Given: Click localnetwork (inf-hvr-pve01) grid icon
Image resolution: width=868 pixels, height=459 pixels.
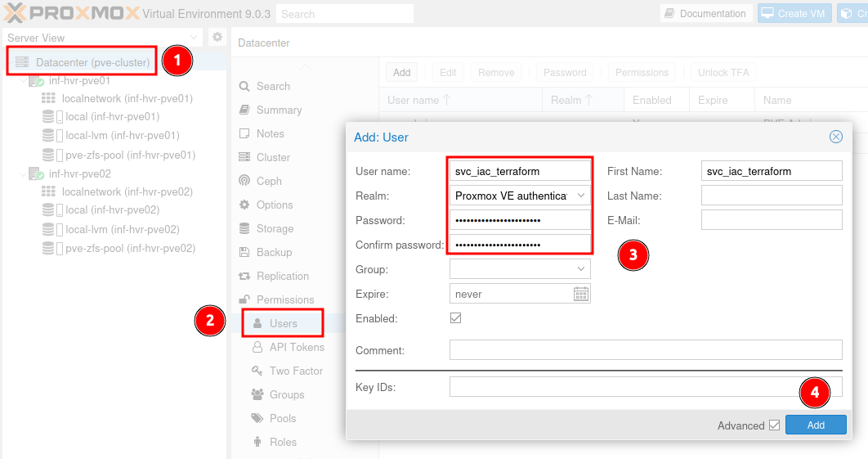Looking at the screenshot, I should tap(49, 99).
